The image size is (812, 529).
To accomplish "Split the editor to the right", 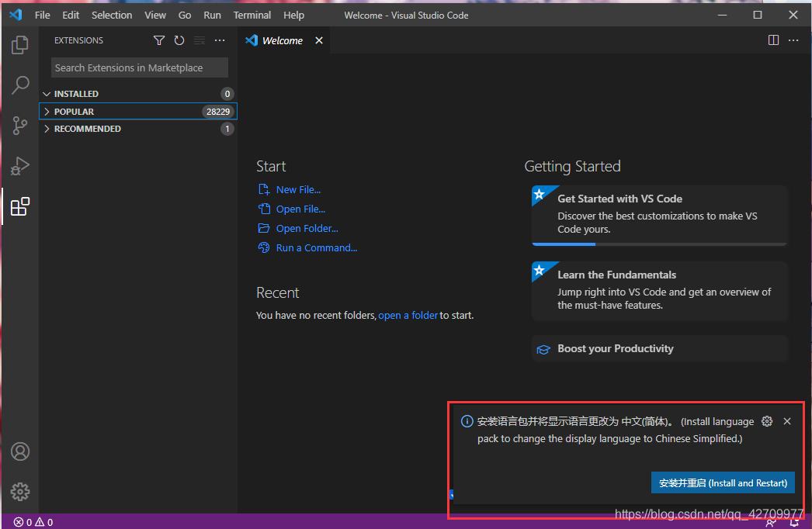I will point(773,40).
